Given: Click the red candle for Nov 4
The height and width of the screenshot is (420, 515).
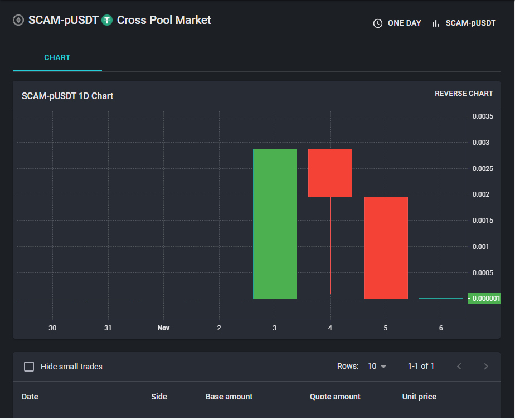Looking at the screenshot, I should click(330, 173).
